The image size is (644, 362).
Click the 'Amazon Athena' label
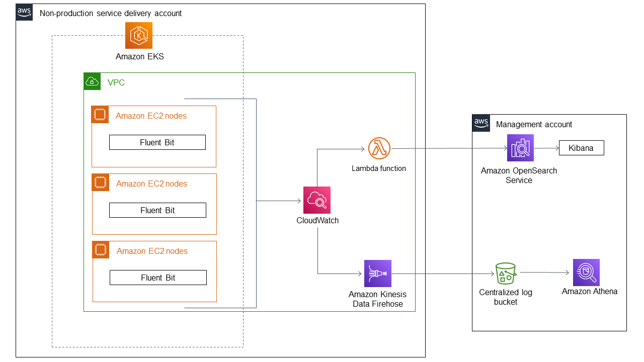tap(590, 291)
